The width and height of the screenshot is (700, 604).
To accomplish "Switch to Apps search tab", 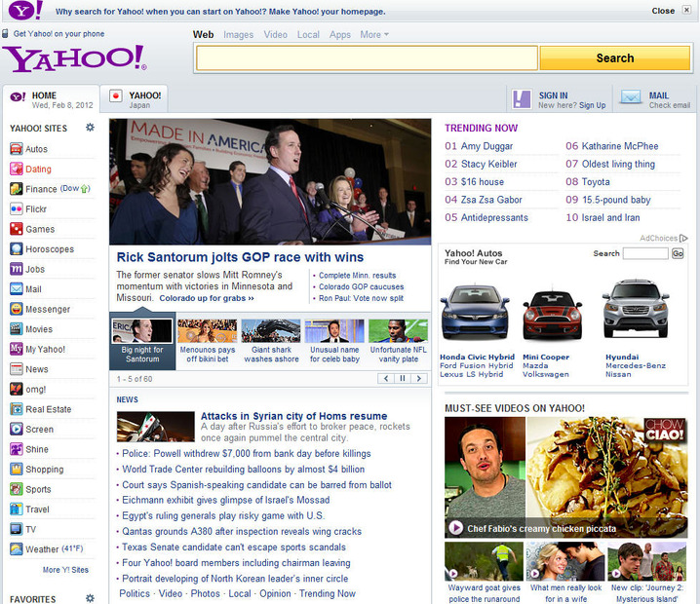I will (340, 34).
